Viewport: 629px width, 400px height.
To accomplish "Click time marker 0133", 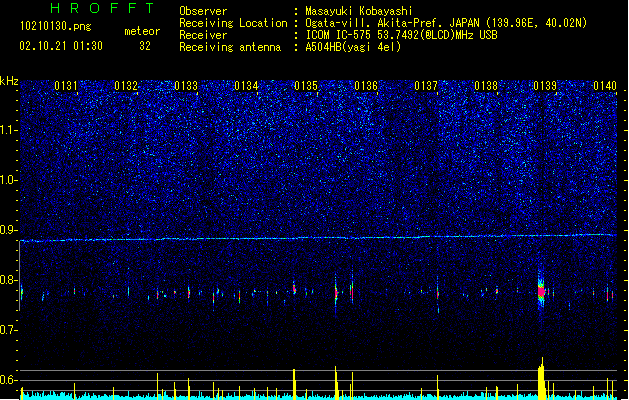I will [186, 86].
